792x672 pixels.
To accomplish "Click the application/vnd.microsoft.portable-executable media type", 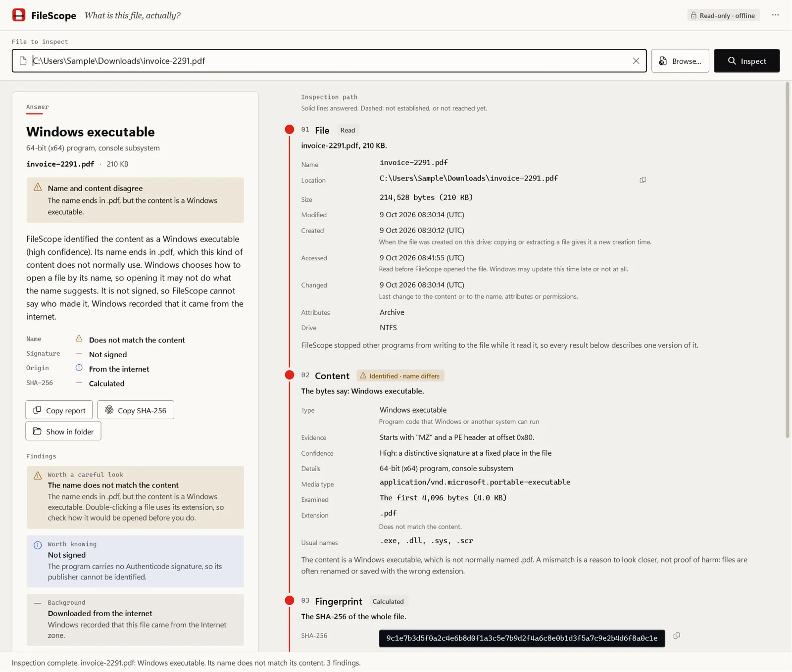I will tap(475, 482).
